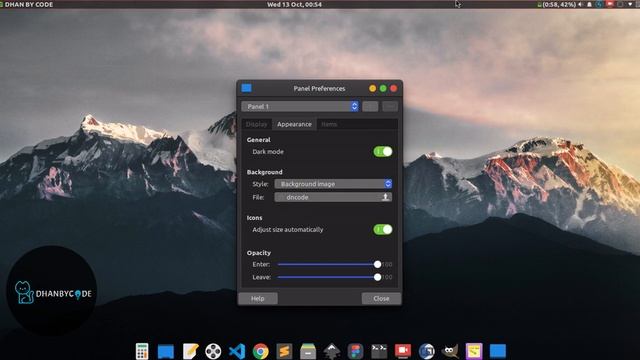Open the archive manager drawer icon in dock

coord(308,351)
